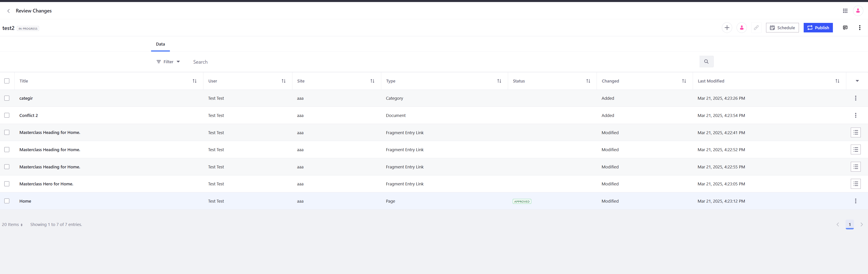
Task: Open the Home page entry
Action: pyautogui.click(x=25, y=201)
